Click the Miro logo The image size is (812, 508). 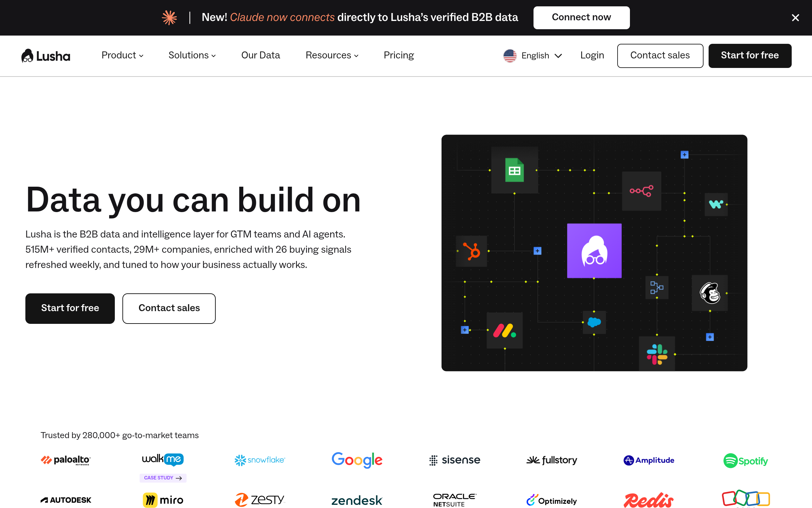pyautogui.click(x=163, y=500)
